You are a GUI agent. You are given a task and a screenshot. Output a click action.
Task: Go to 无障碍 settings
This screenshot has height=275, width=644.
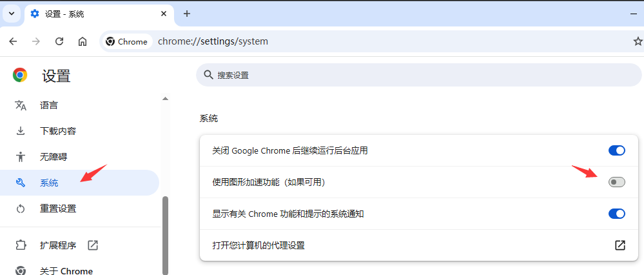[x=54, y=157]
